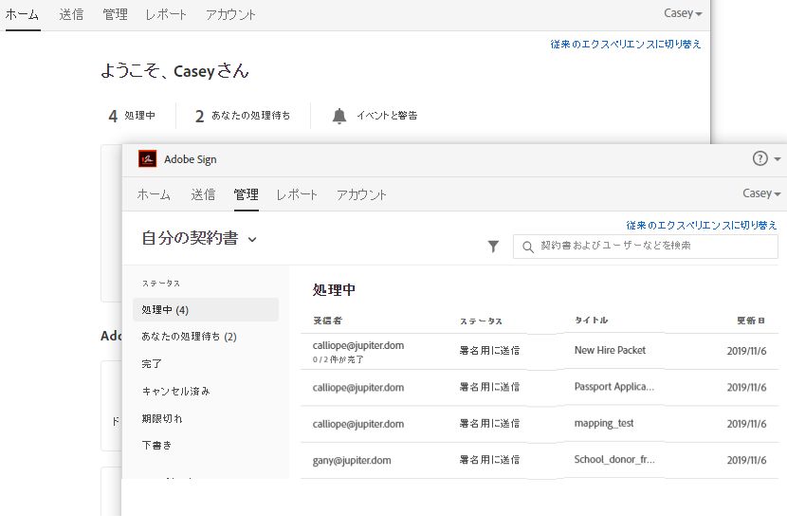787x532 pixels.
Task: Select 送信 tab in back window
Action: point(71,14)
